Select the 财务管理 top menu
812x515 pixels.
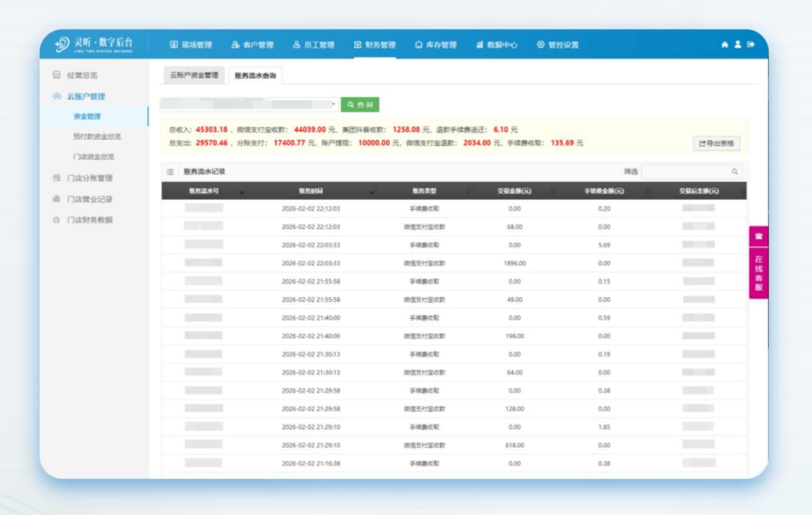tap(375, 45)
